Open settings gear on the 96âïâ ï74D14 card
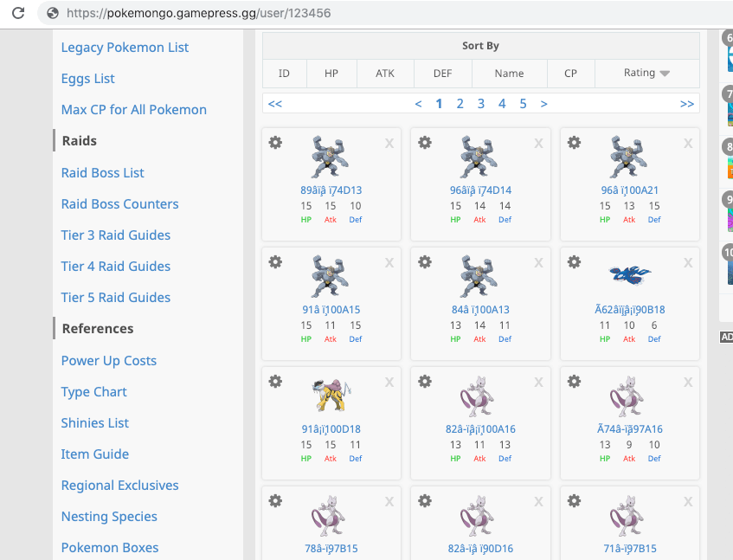The height and width of the screenshot is (560, 733). (x=424, y=142)
